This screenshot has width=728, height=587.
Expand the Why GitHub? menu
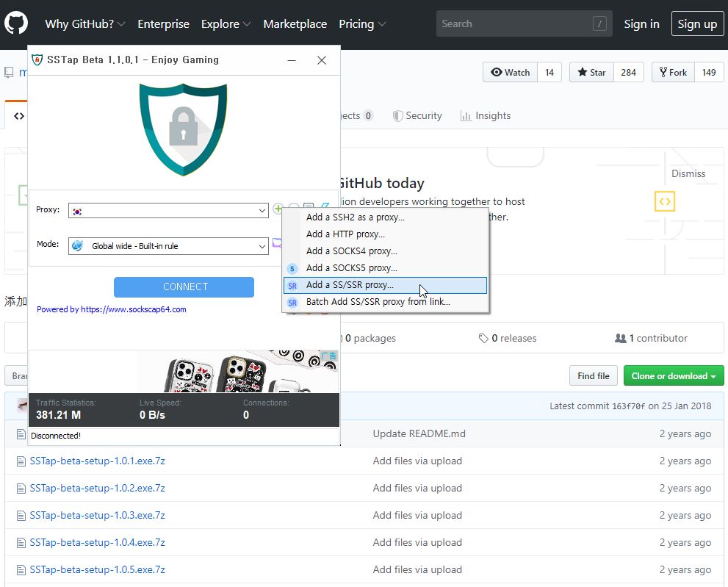(x=85, y=24)
